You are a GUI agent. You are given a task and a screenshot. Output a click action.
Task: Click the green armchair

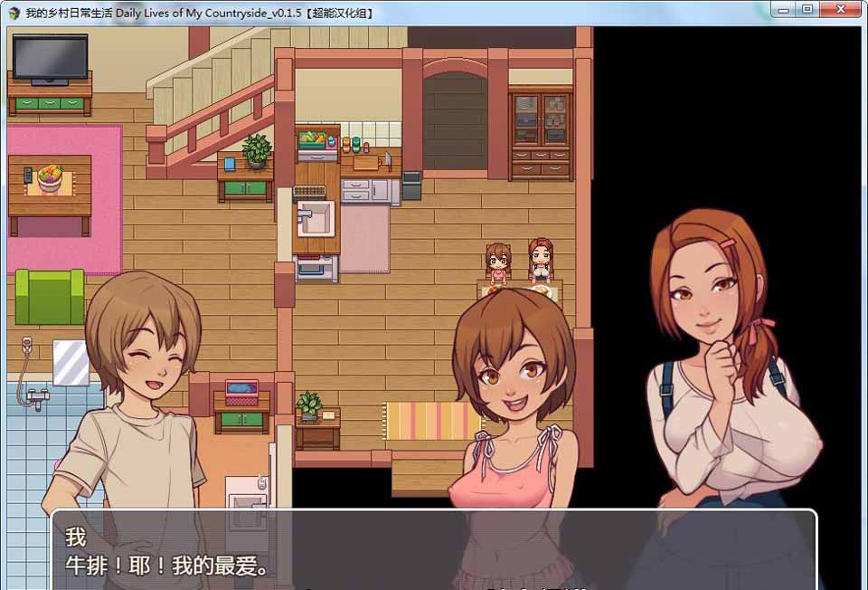coord(50,297)
